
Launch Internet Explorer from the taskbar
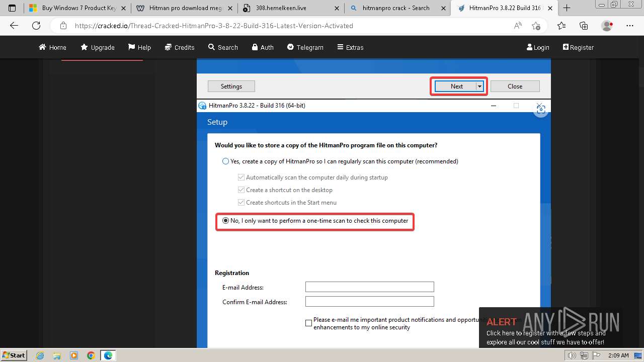click(40, 355)
